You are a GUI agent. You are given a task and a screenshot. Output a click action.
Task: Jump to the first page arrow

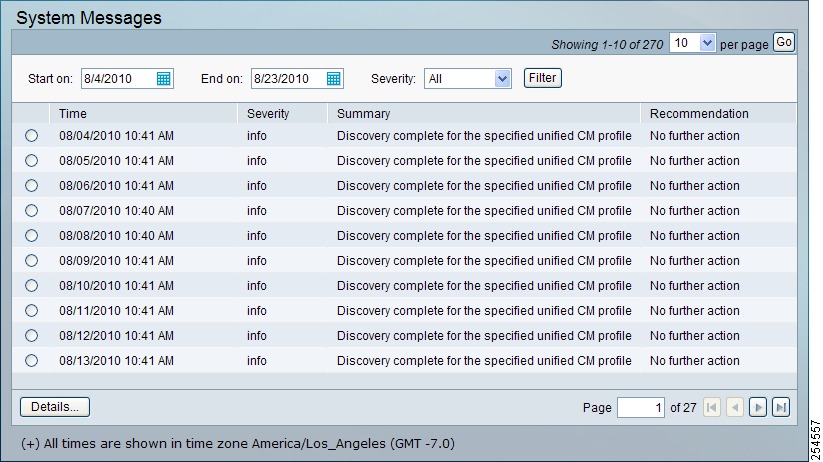coord(712,407)
